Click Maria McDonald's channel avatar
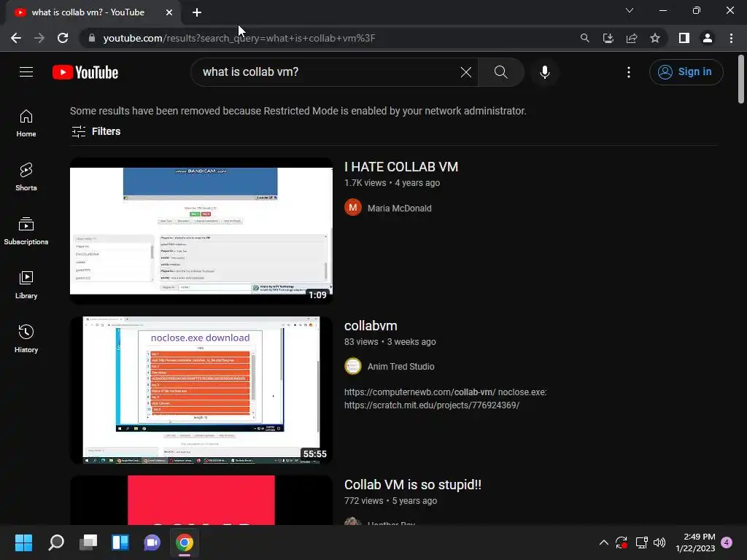The image size is (747, 560). [353, 208]
